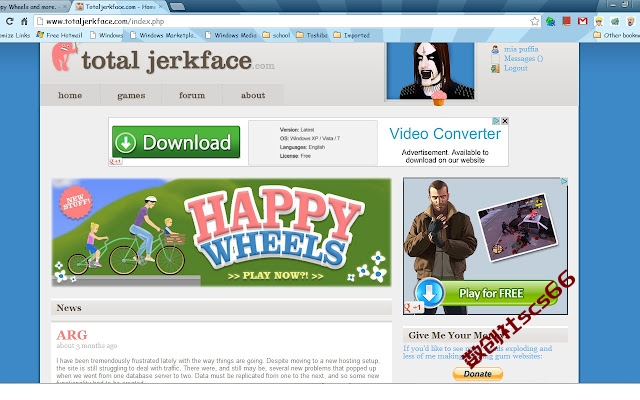The height and width of the screenshot is (400, 640).
Task: Open the Windows bookmark
Action: (x=106, y=35)
